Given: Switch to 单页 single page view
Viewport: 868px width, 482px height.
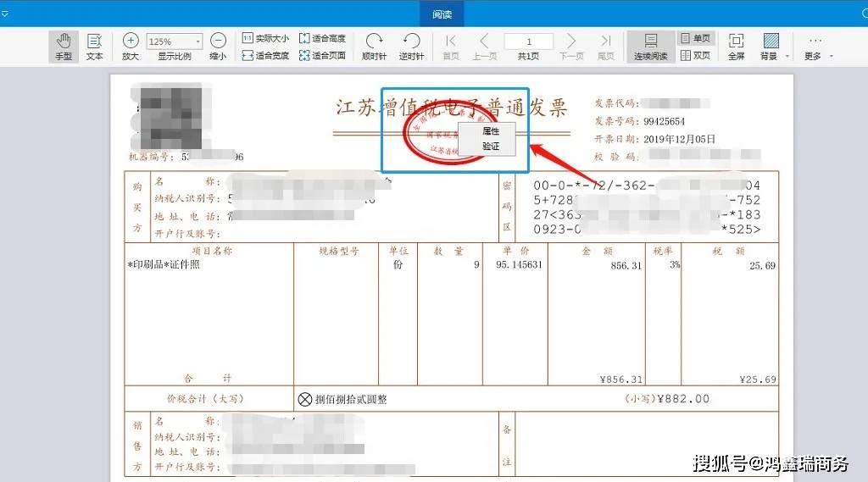Looking at the screenshot, I should pyautogui.click(x=695, y=38).
